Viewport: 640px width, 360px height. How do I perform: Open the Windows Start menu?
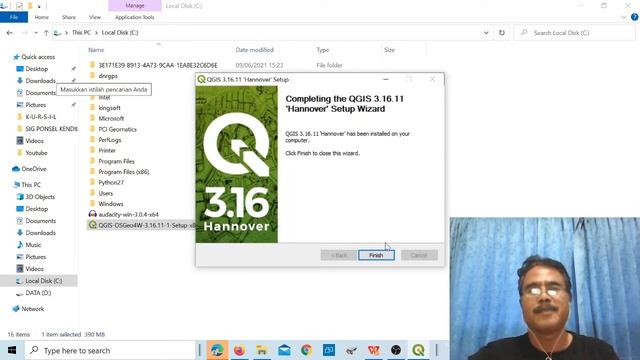point(12,350)
